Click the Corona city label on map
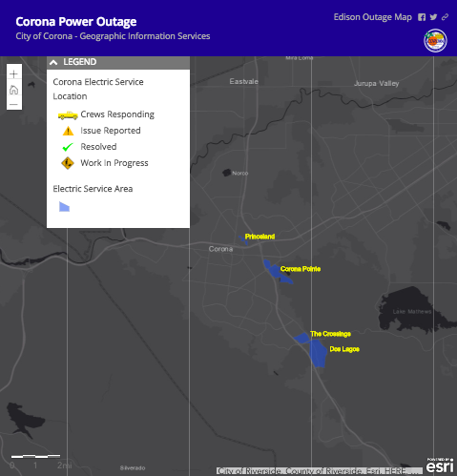 [220, 249]
